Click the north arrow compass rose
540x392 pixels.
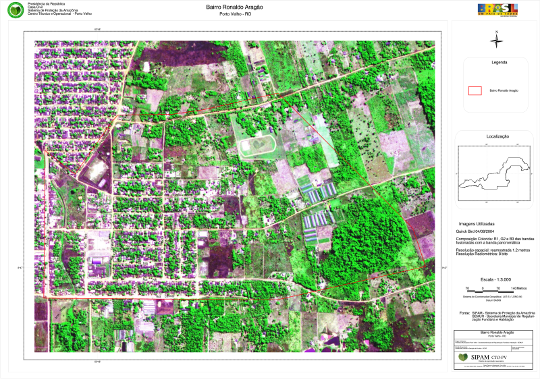[x=497, y=40]
